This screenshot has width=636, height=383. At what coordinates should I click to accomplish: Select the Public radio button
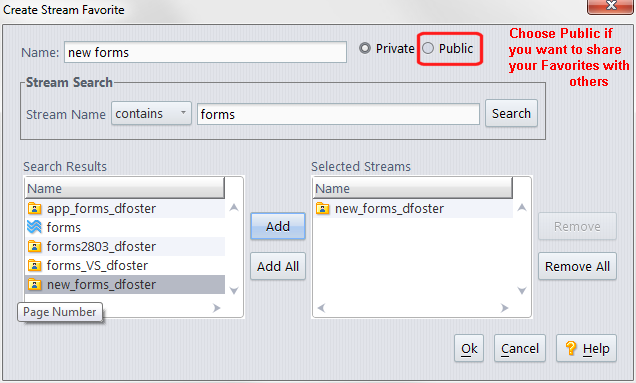(428, 48)
